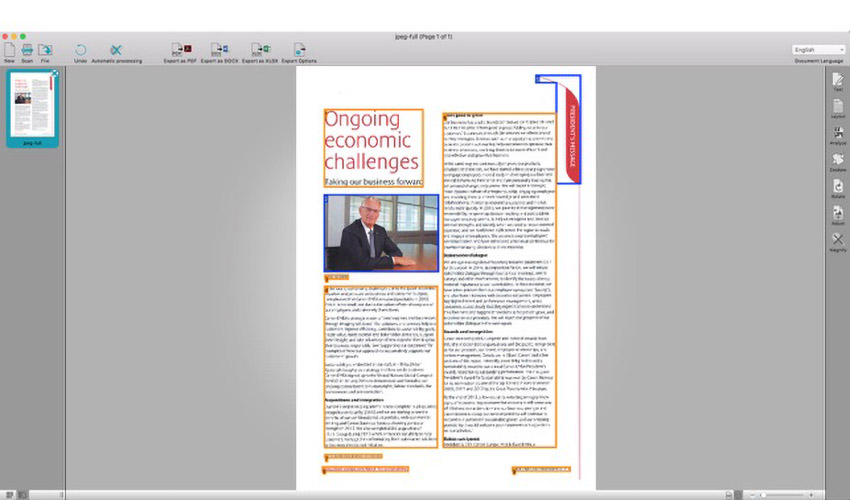Click the zoom out minus button
The image size is (850, 500).
click(x=752, y=495)
